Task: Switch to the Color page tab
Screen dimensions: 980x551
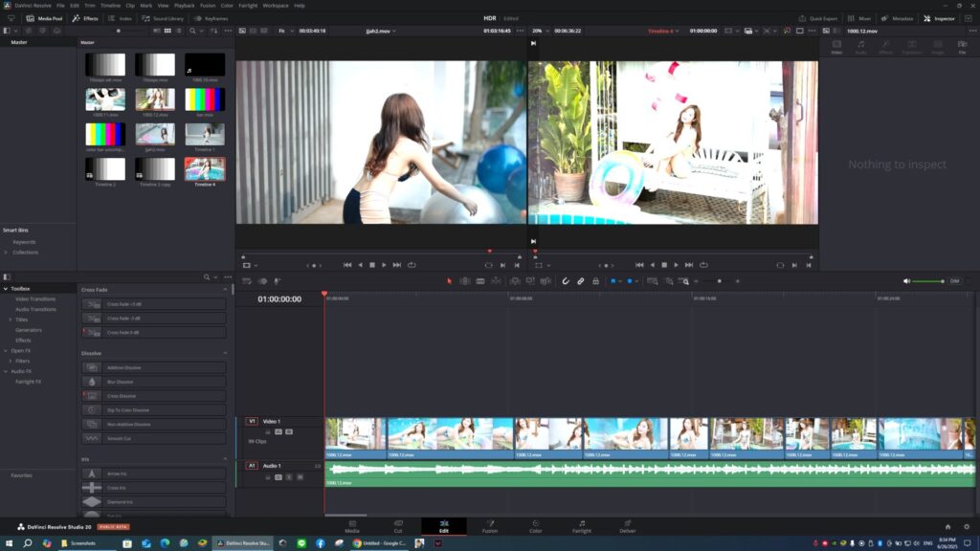Action: click(536, 526)
